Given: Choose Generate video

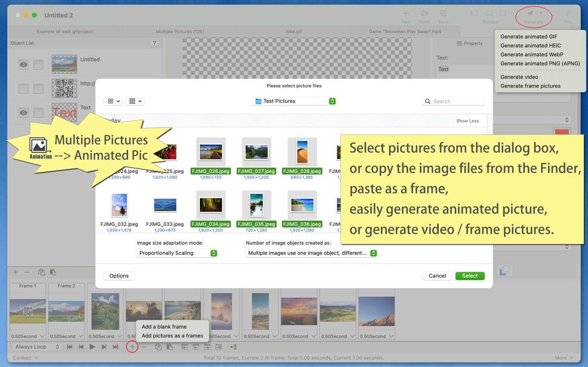Looking at the screenshot, I should pyautogui.click(x=519, y=77).
